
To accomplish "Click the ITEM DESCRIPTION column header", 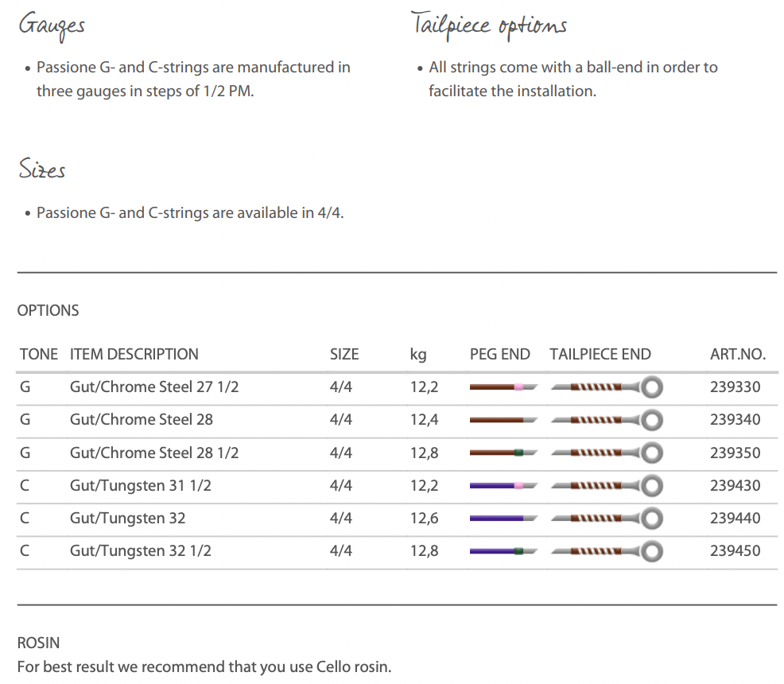I will (134, 355).
